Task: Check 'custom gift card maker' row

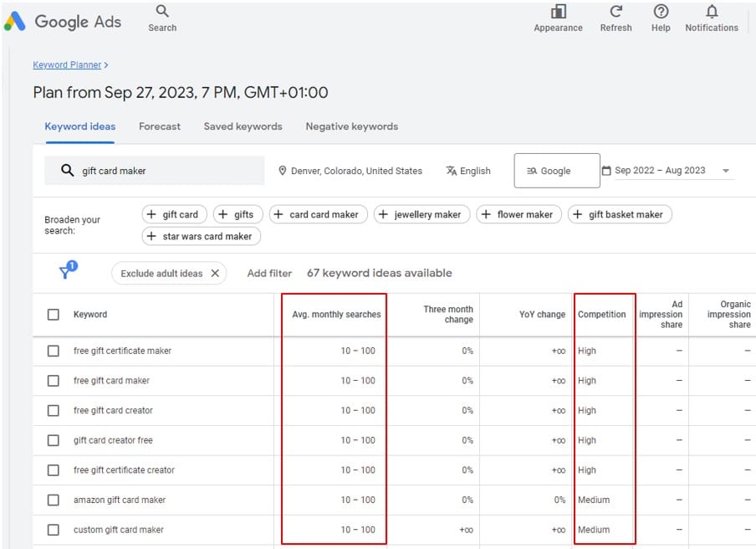Action: [54, 530]
